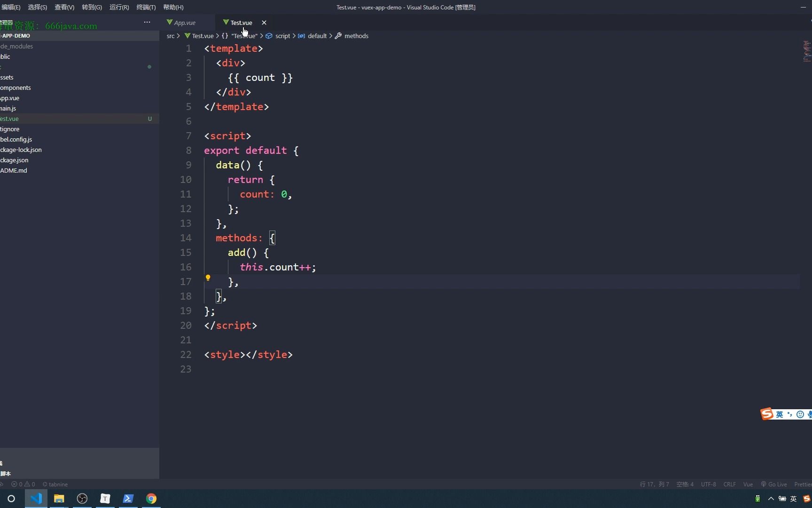Click Visual Studio Code taskbar icon
This screenshot has width=812, height=508.
tap(36, 499)
